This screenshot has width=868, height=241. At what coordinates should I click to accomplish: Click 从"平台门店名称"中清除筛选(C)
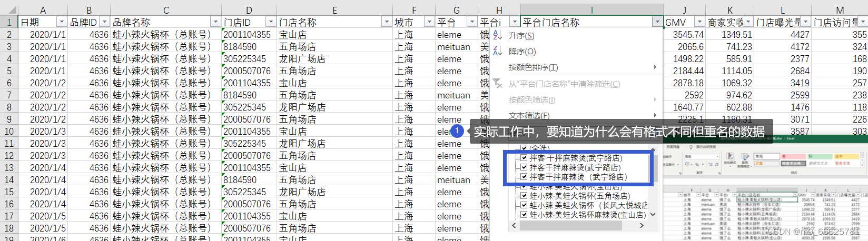(x=564, y=84)
